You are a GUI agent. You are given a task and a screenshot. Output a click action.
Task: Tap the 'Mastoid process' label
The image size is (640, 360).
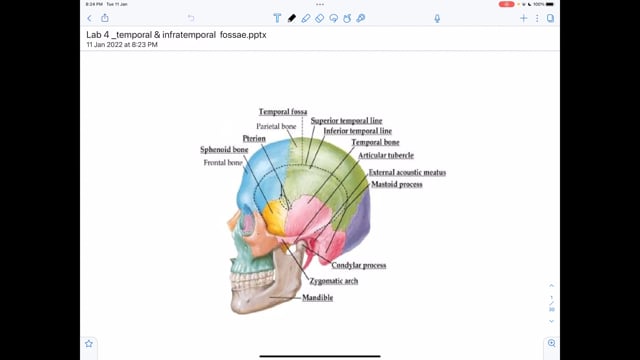(x=397, y=184)
